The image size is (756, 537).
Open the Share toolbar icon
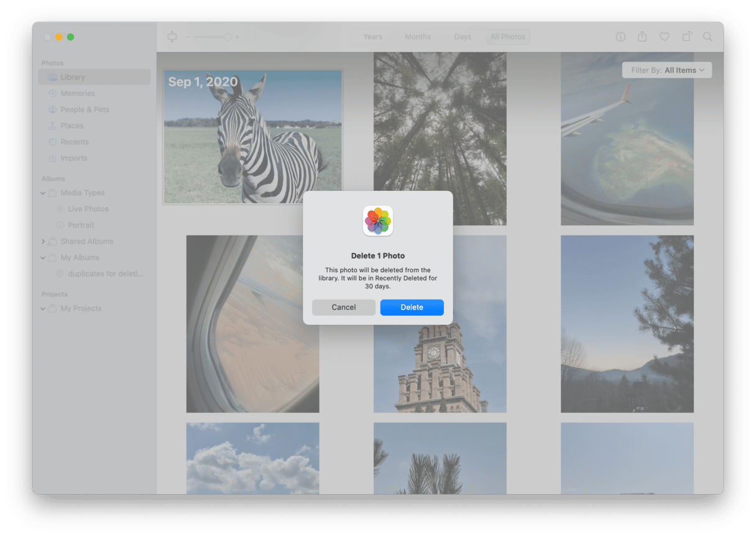click(x=642, y=37)
